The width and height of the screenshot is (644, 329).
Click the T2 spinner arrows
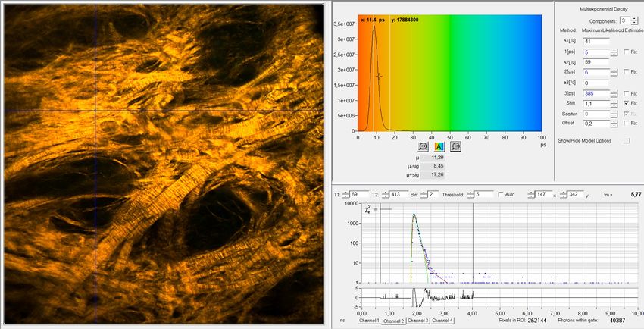pyautogui.click(x=384, y=194)
